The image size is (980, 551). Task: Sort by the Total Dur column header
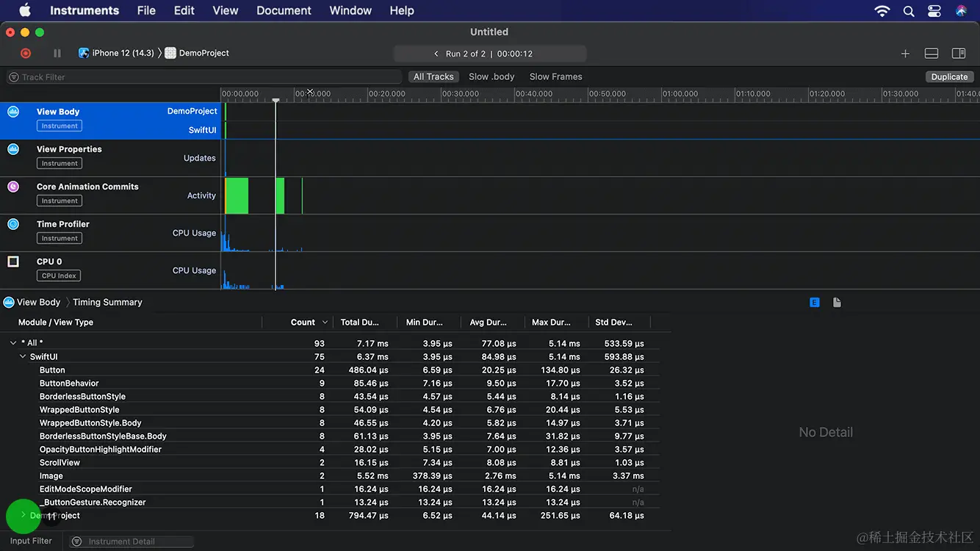click(360, 323)
